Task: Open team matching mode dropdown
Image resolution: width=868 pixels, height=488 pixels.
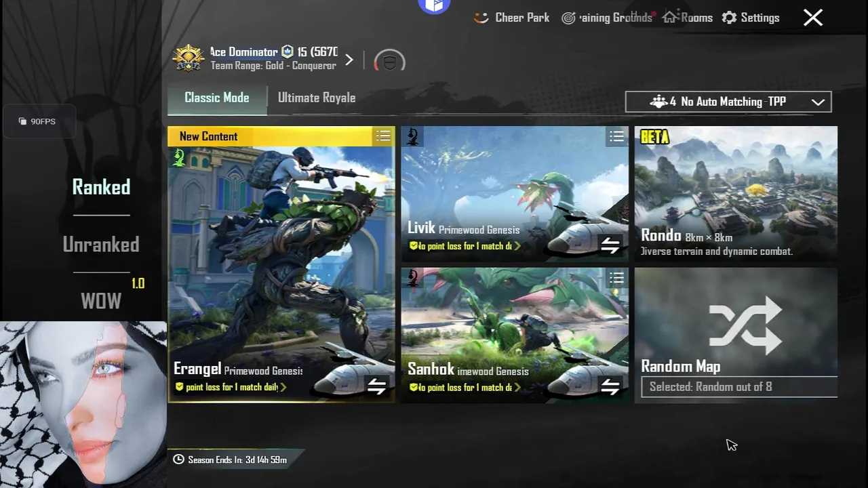Action: (x=728, y=102)
